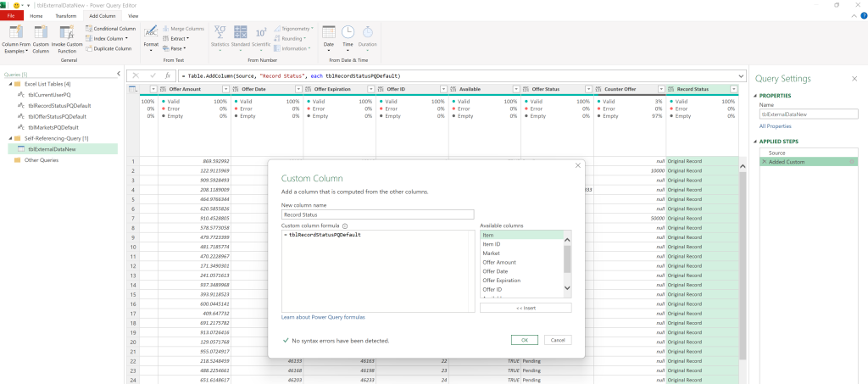Click the << Insert button
This screenshot has height=384, width=868.
click(526, 308)
